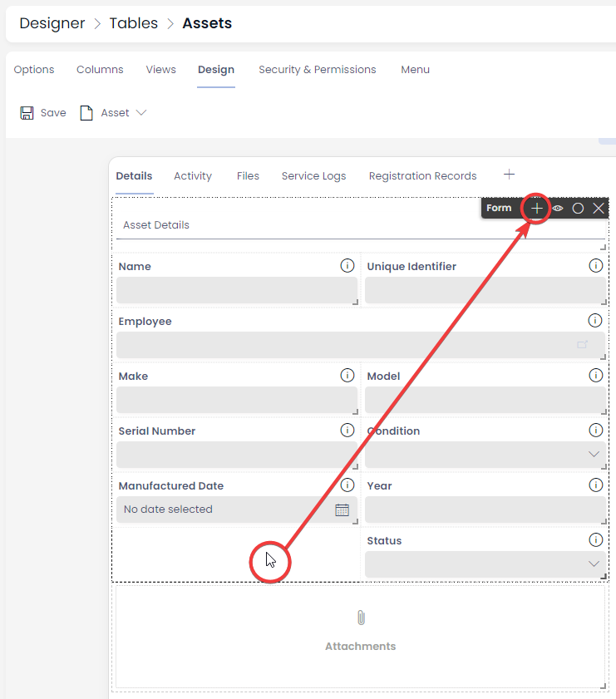Click Designer breadcrumb link
This screenshot has width=616, height=699.
(52, 23)
